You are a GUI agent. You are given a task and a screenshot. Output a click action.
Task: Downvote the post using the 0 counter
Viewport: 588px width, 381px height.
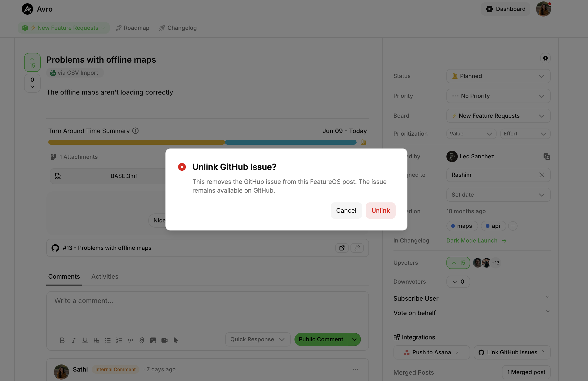tap(32, 83)
